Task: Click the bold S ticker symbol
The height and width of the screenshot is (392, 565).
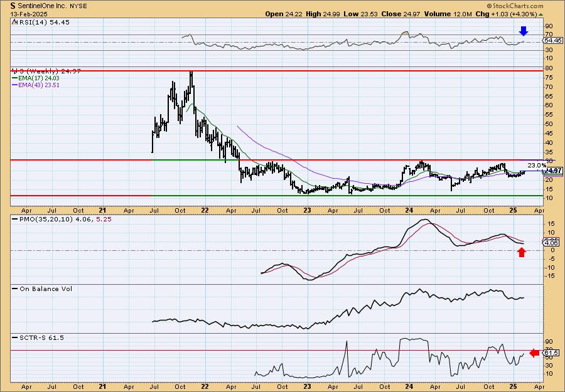Action: point(13,6)
